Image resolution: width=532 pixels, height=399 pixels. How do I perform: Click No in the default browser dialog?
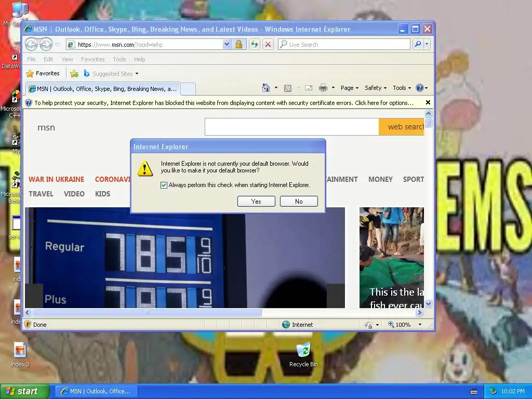pyautogui.click(x=299, y=201)
